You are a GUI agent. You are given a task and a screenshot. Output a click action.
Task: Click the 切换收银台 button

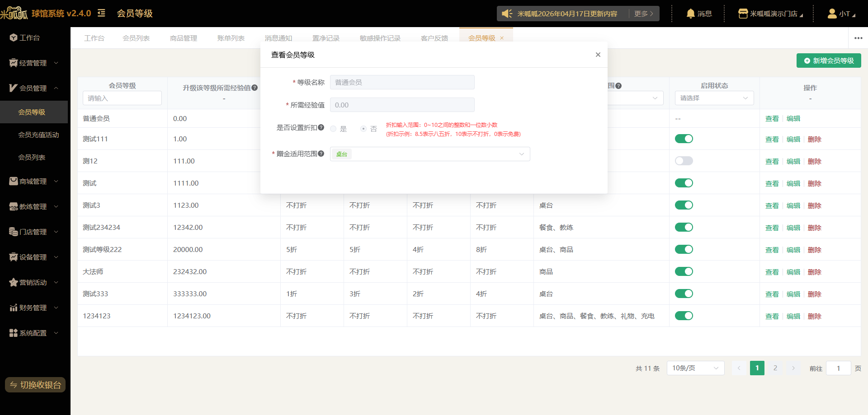click(35, 385)
